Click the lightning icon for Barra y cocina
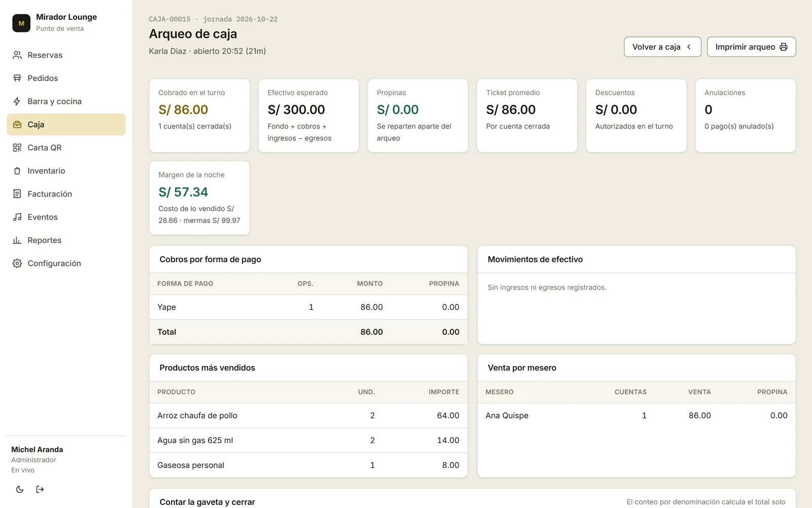This screenshot has height=508, width=812. tap(17, 101)
